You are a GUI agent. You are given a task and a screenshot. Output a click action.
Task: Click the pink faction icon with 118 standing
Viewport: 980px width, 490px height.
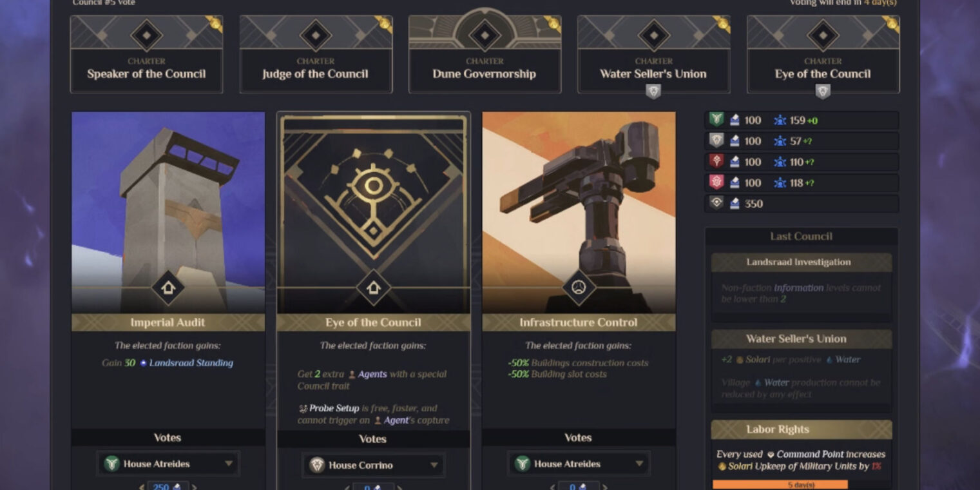(716, 182)
